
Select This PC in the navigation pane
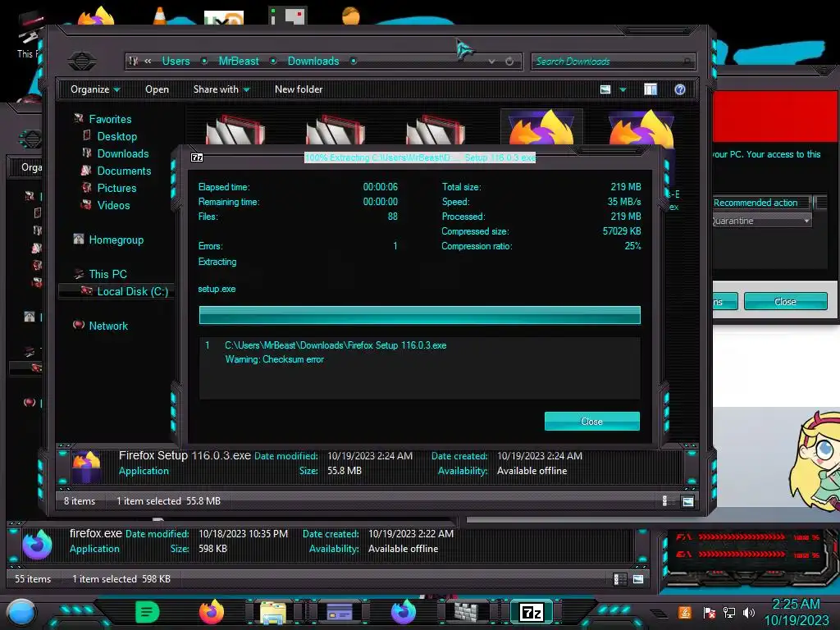point(107,274)
